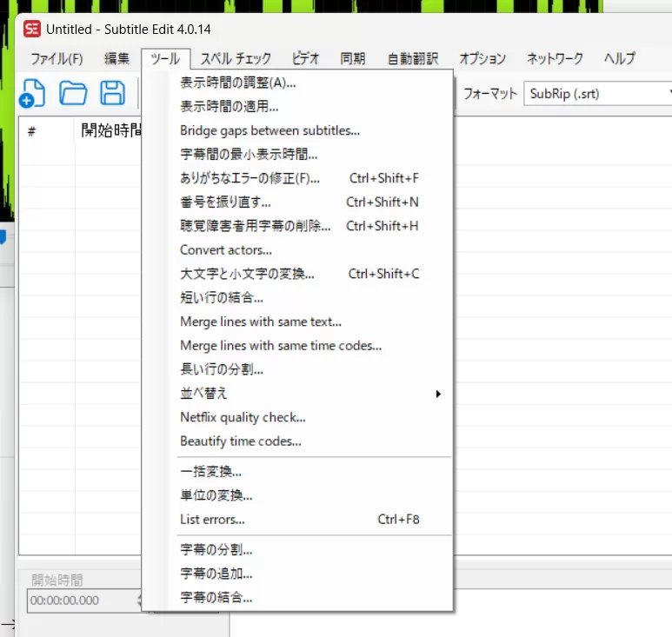Select 字幕の結合 menu entry
This screenshot has height=637, width=672.
[x=216, y=598]
